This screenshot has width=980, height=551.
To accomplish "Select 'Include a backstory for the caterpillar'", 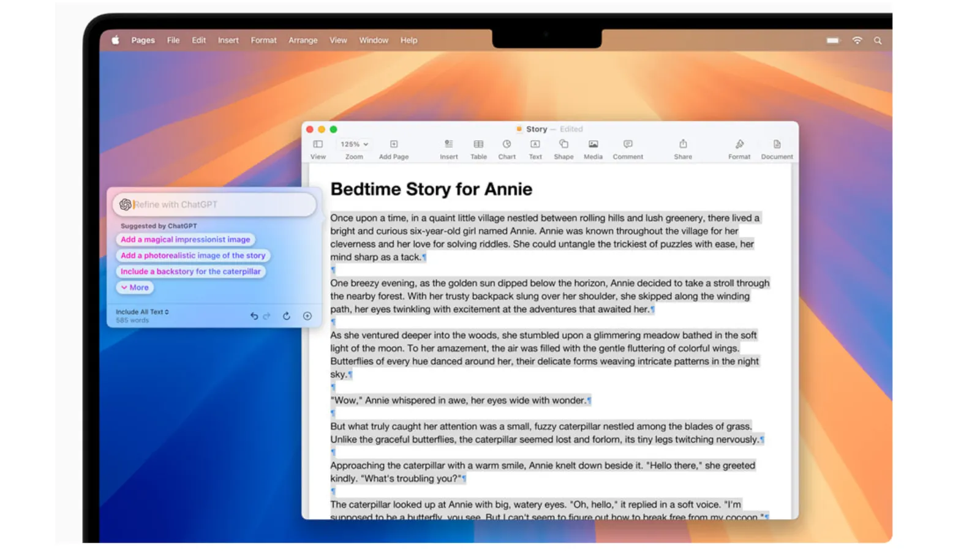I will (190, 271).
